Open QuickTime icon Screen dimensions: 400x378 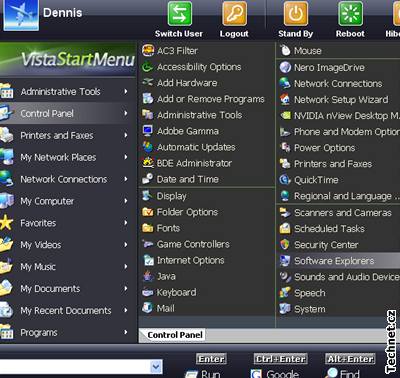285,180
